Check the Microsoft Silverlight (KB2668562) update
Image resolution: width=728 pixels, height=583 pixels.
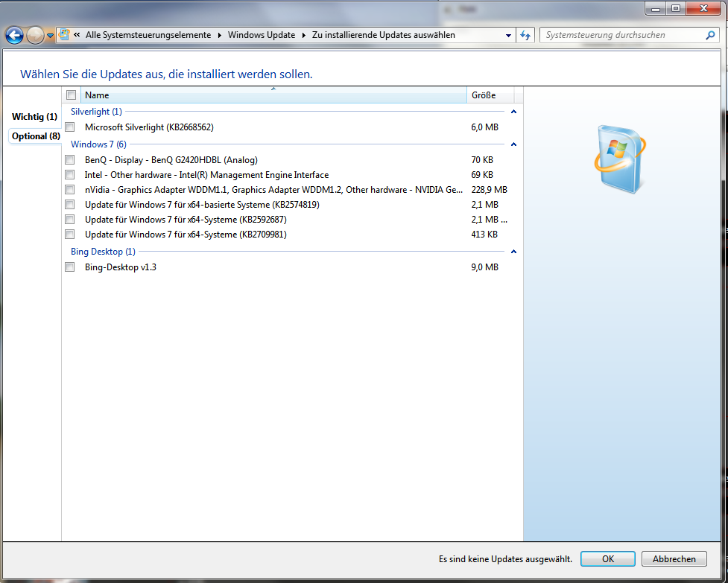point(70,127)
